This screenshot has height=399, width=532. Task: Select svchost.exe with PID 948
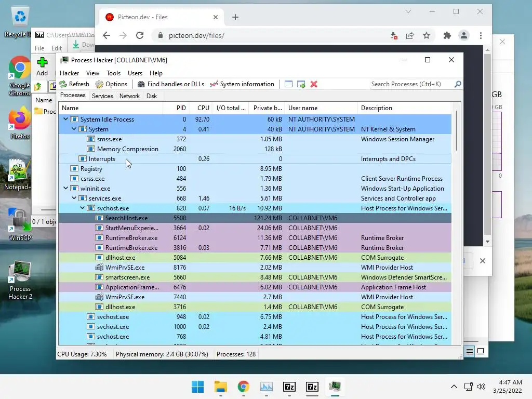[255, 316]
